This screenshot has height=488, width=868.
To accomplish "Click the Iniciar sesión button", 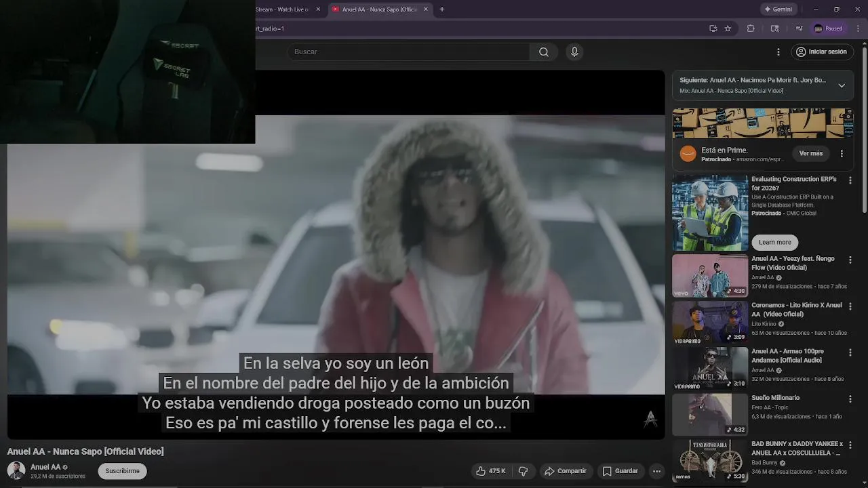I will click(x=822, y=52).
